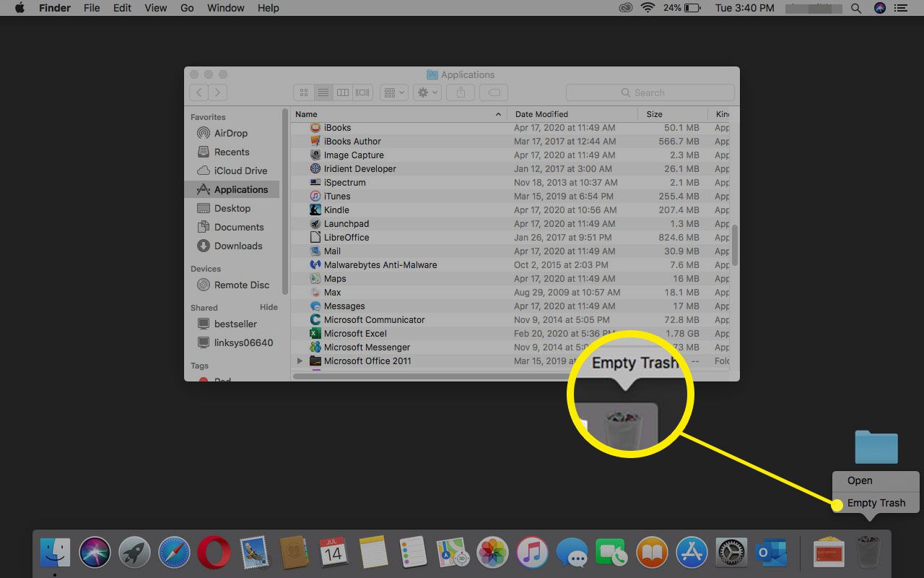Open the Action gear dropdown

[x=427, y=92]
